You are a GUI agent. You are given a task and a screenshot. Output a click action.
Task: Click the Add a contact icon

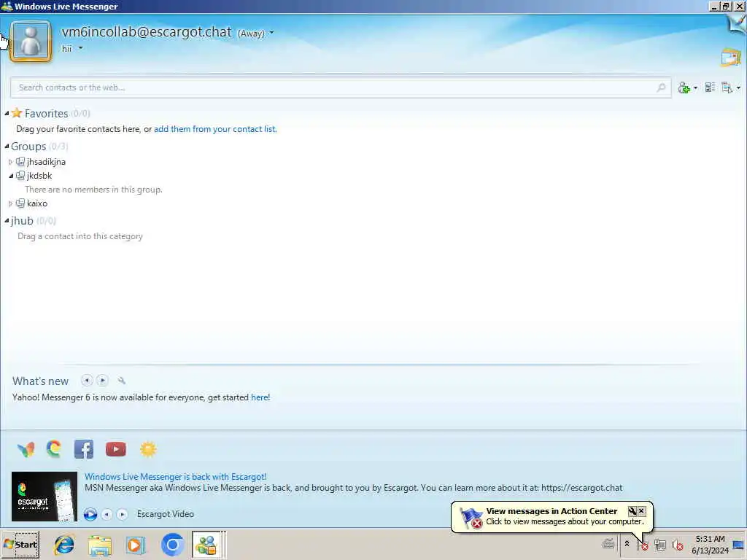(684, 87)
